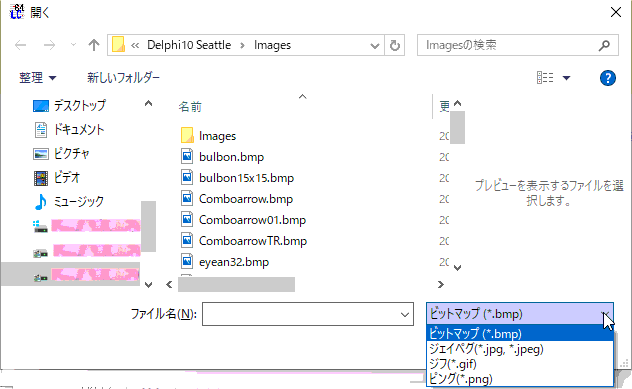
Task: Select デスクトップ in navigation pane
Action: 80,106
